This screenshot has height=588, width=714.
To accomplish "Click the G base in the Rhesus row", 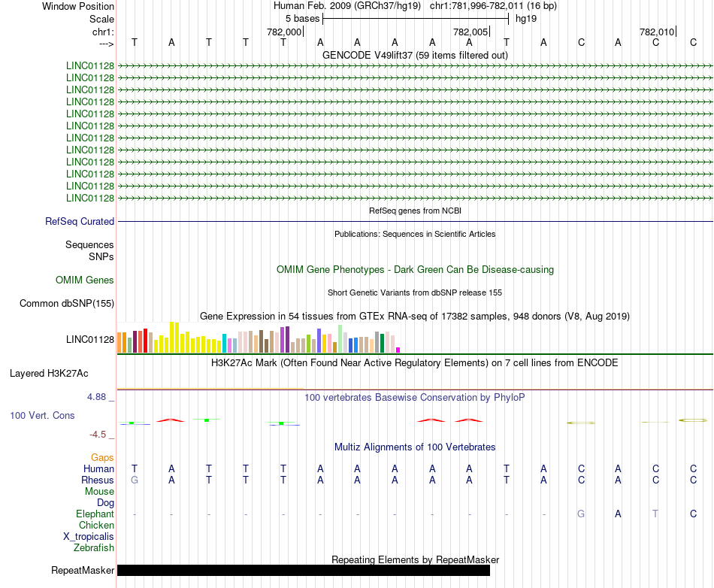I will (x=135, y=480).
